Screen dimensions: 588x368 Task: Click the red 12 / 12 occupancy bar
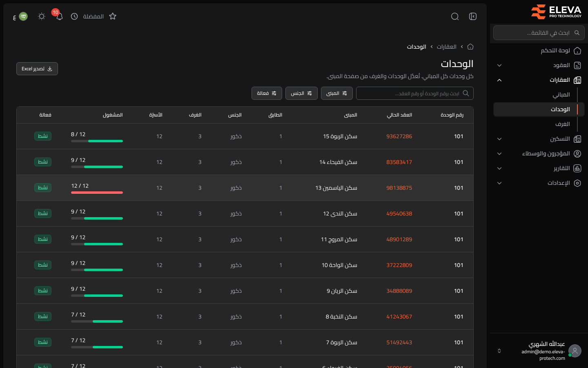tap(97, 193)
